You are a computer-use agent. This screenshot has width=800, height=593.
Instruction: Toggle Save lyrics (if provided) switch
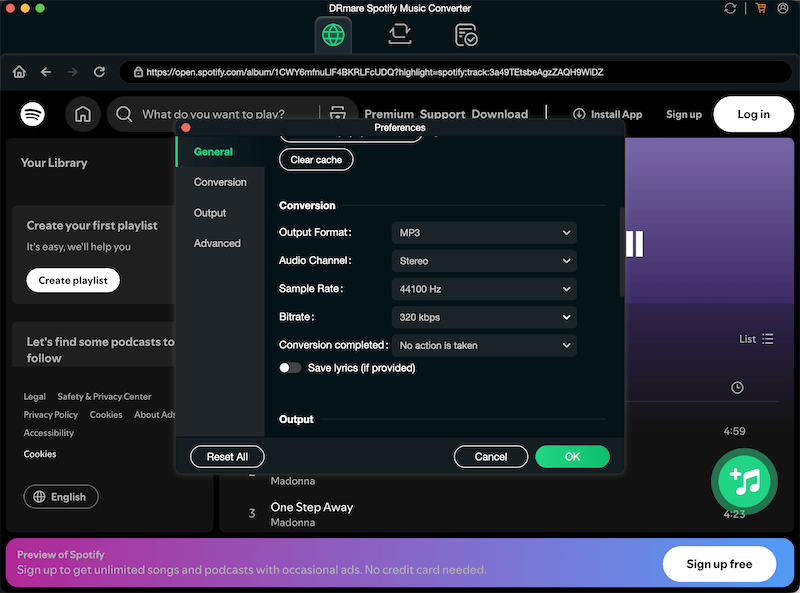290,368
